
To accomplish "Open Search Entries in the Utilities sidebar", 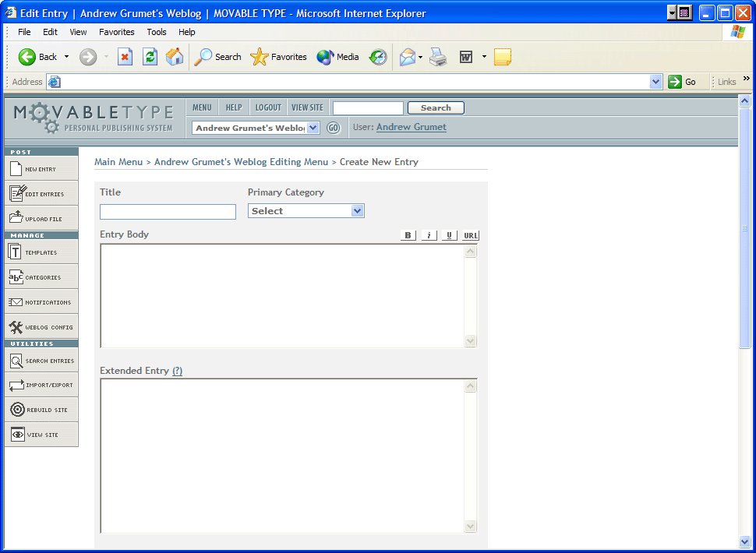I will [x=41, y=361].
